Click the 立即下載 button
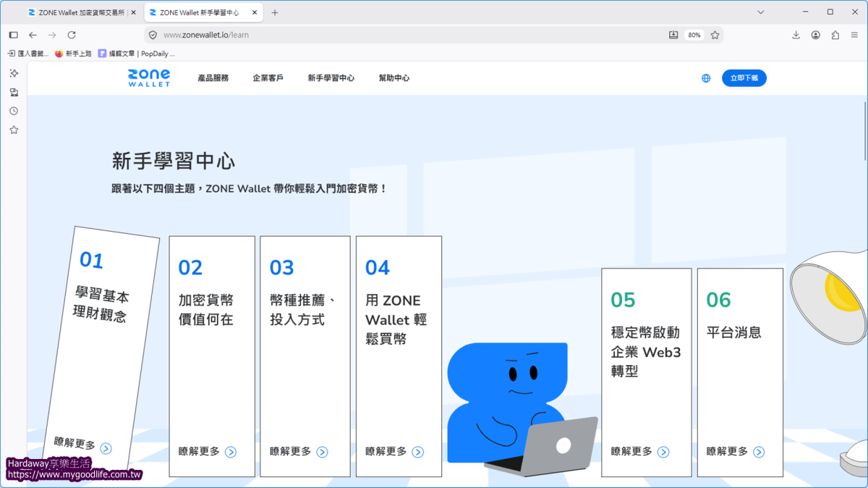 [744, 78]
